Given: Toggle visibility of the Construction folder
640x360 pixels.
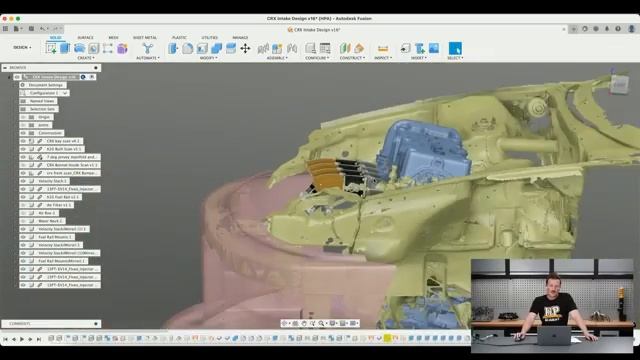Looking at the screenshot, I should [23, 133].
